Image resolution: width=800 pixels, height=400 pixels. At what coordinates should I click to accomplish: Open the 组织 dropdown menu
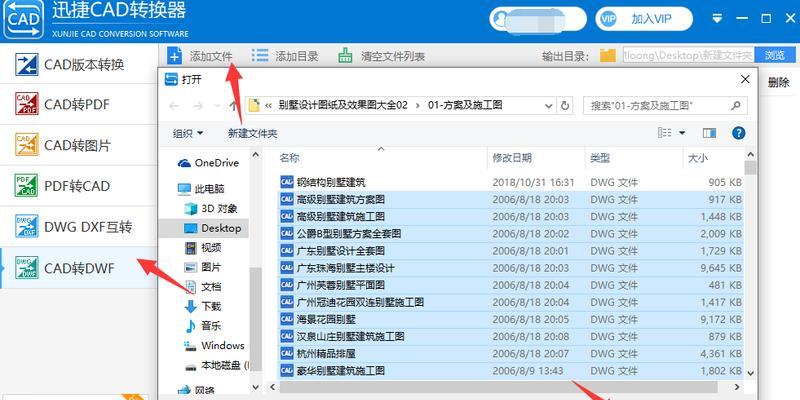[188, 134]
